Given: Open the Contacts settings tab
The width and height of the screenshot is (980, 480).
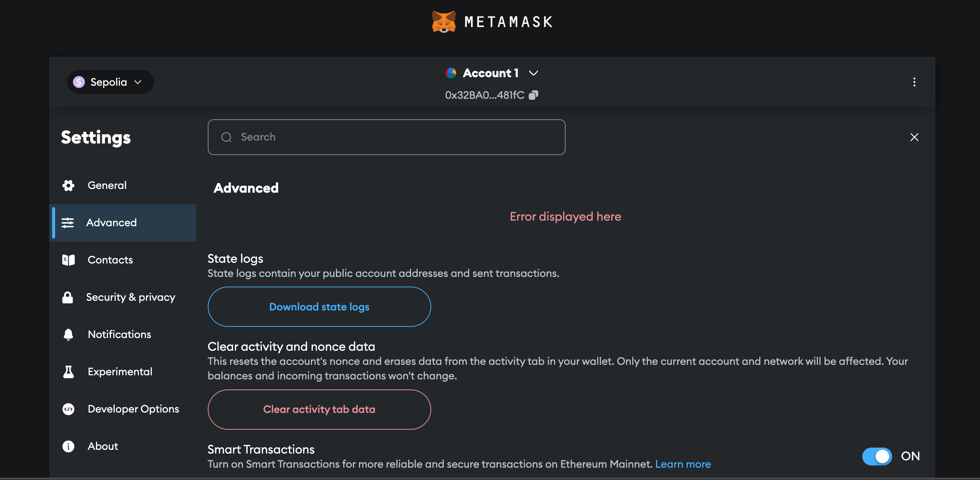Looking at the screenshot, I should (122, 260).
